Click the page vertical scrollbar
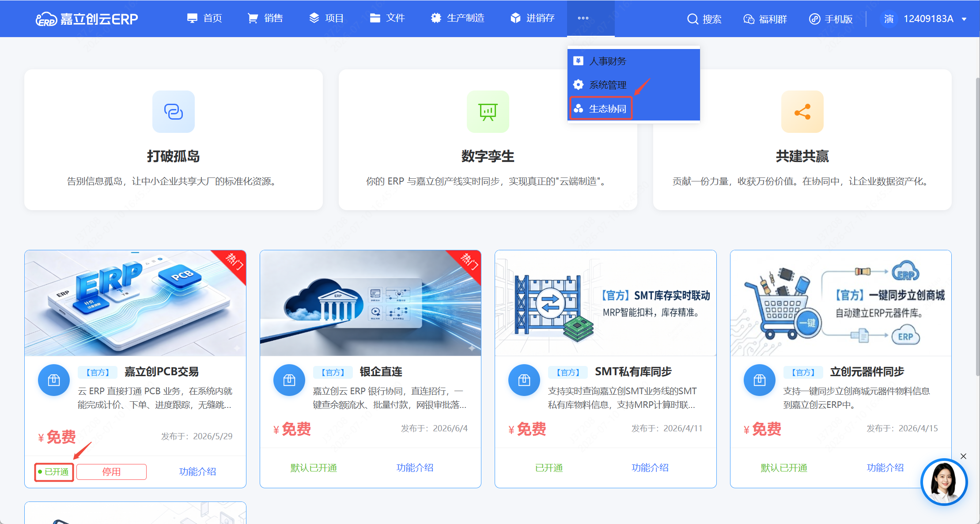The width and height of the screenshot is (980, 524). [x=977, y=226]
